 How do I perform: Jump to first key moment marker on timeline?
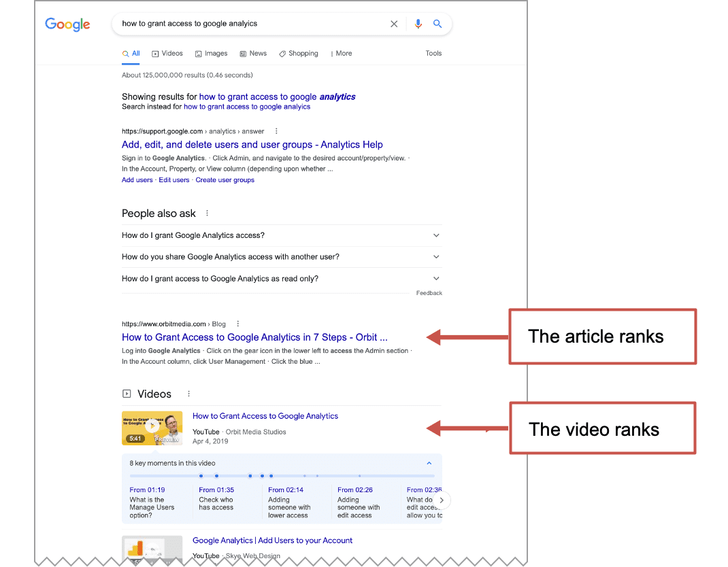pos(201,476)
